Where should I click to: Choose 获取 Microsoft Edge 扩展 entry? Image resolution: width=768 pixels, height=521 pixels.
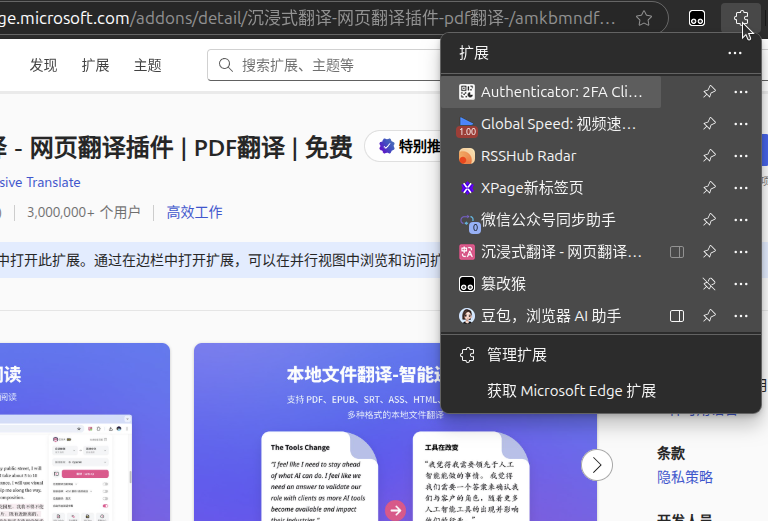coord(571,391)
